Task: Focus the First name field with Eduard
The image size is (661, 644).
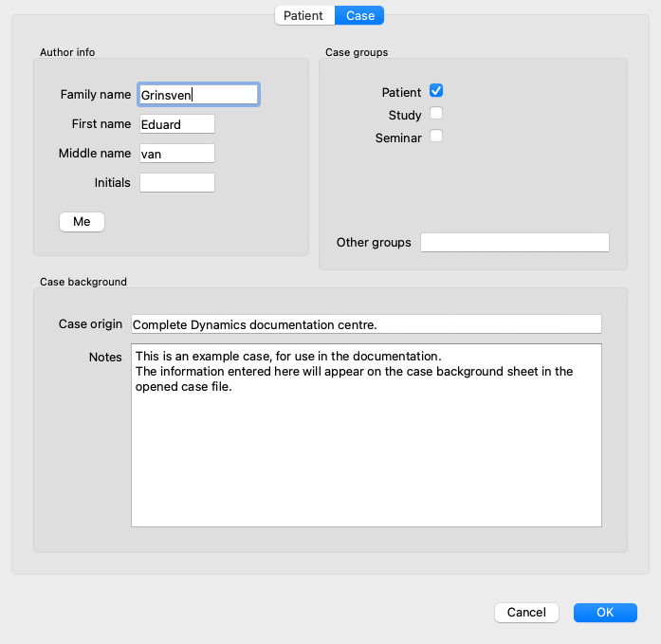Action: (x=177, y=124)
